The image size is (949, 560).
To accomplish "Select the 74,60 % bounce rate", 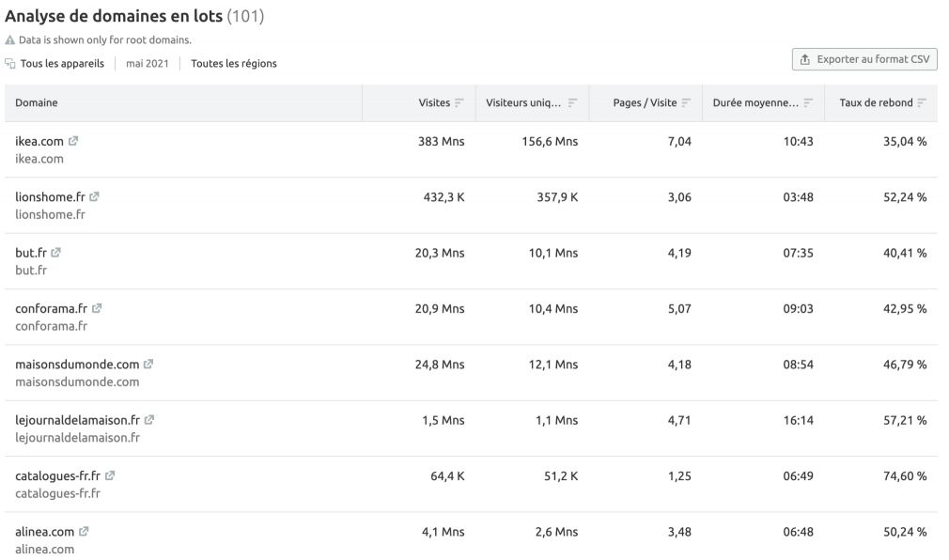I will 905,475.
